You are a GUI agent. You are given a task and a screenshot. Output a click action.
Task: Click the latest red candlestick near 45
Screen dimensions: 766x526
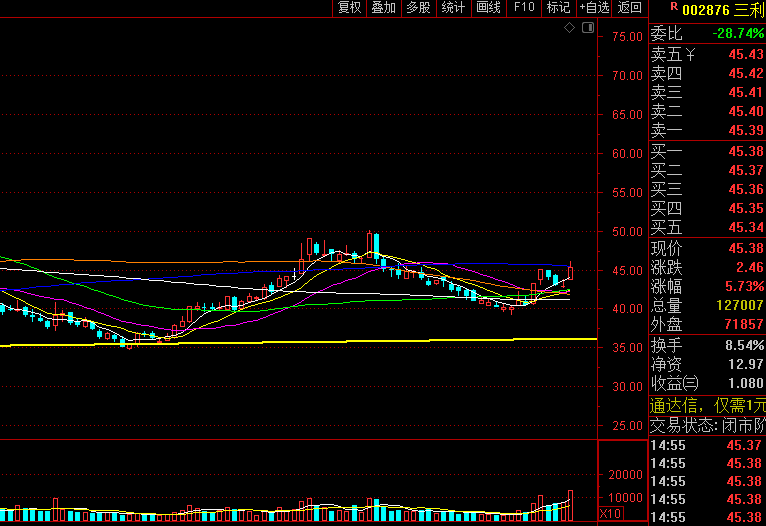(571, 273)
